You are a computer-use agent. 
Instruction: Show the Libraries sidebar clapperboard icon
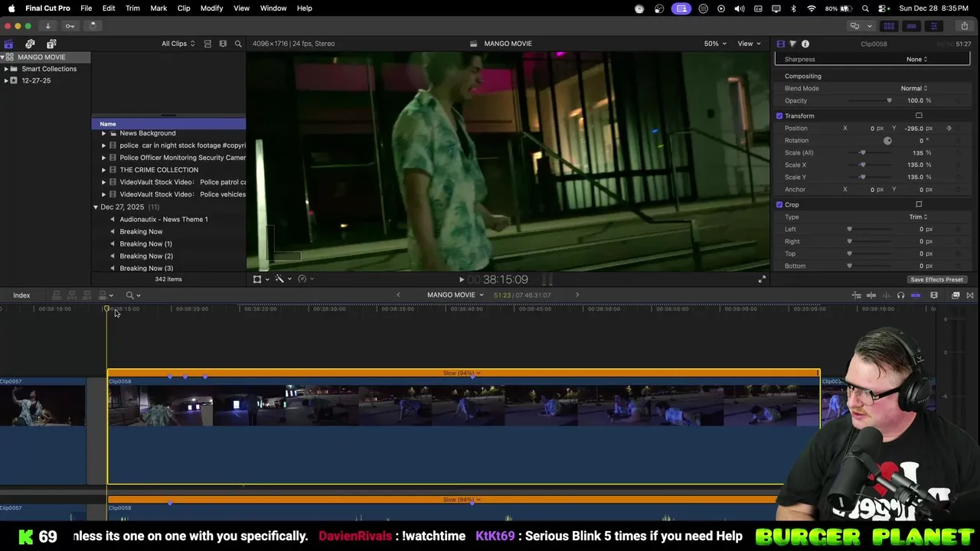tap(8, 44)
